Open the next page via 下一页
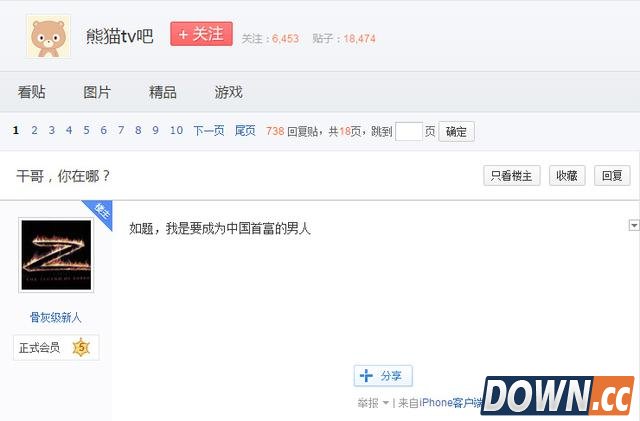This screenshot has width=640, height=421. [209, 131]
